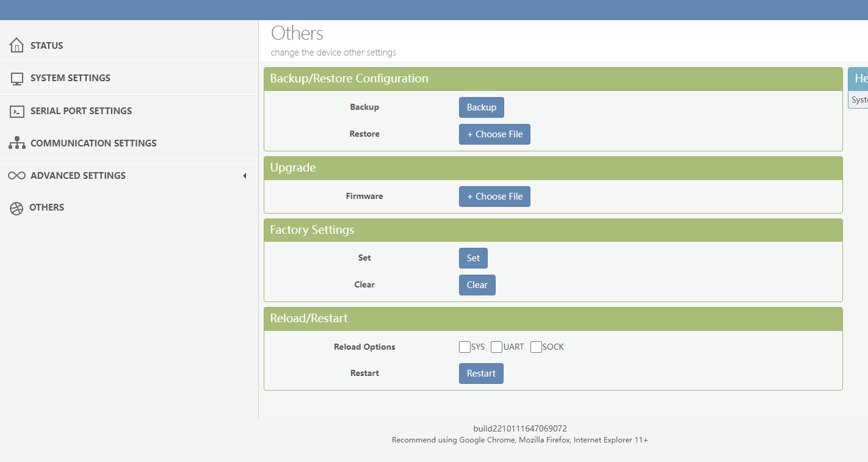Check the SOCK reload option
Viewport: 868px width, 462px height.
pyautogui.click(x=536, y=347)
